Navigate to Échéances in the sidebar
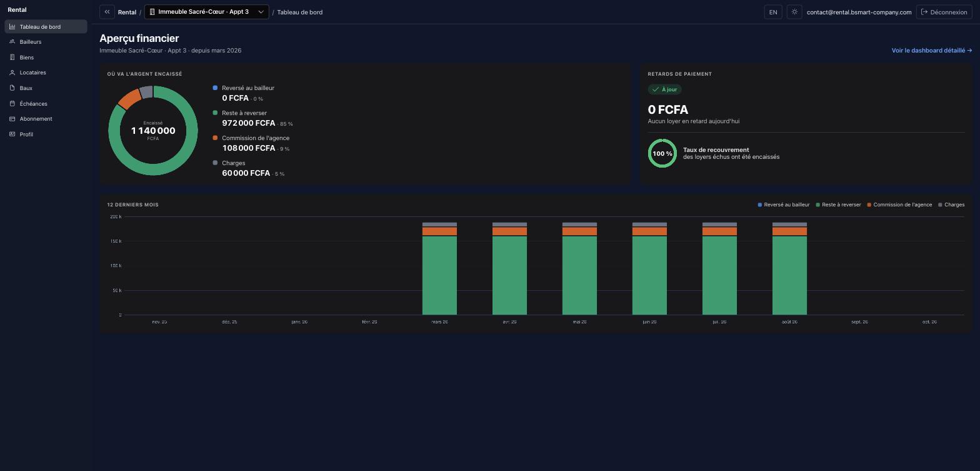The height and width of the screenshot is (471, 980). [46, 104]
